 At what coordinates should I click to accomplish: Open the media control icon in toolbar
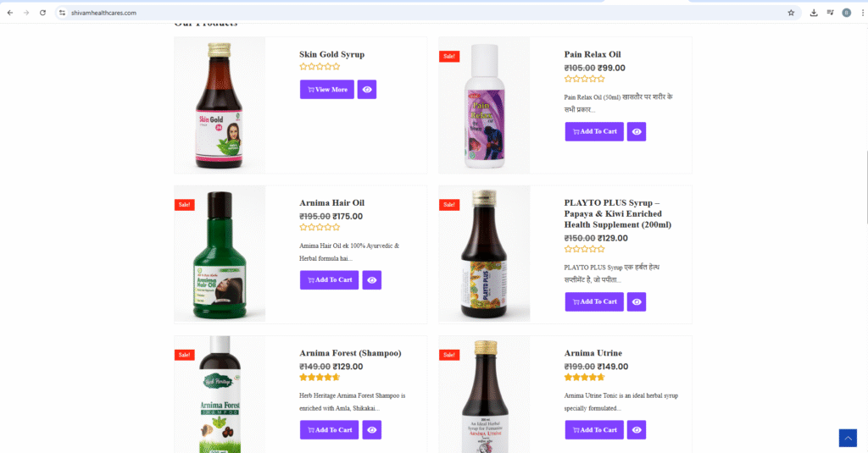pyautogui.click(x=830, y=13)
